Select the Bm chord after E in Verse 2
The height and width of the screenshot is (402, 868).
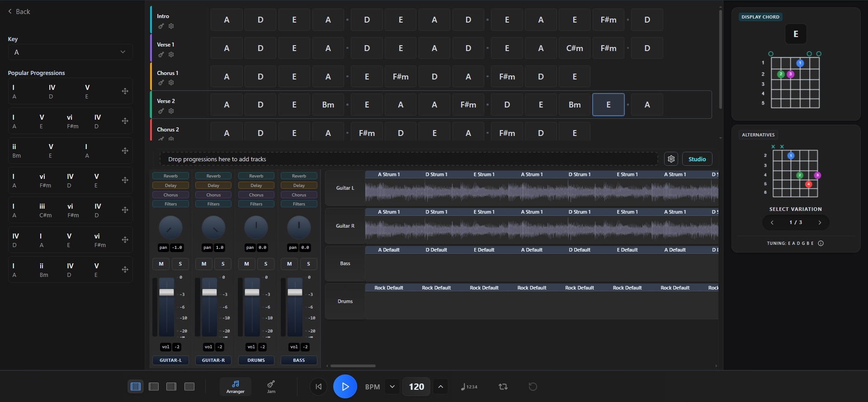[x=575, y=105]
